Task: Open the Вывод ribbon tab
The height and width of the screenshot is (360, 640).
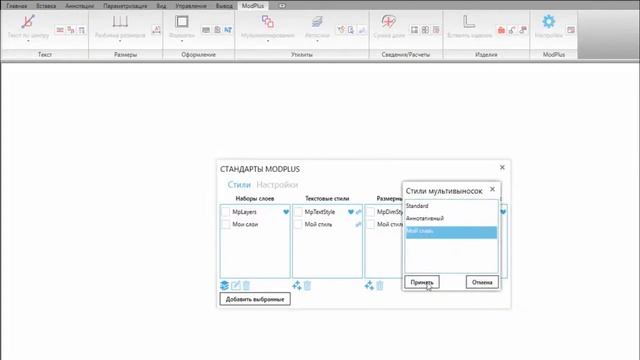Action: [224, 6]
